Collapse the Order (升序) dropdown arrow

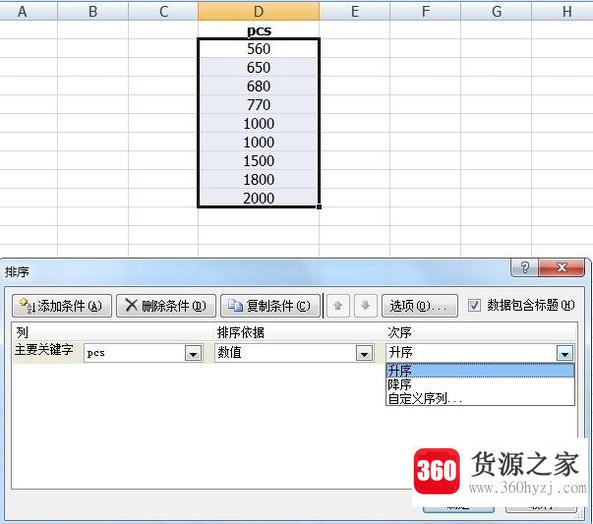tap(565, 353)
